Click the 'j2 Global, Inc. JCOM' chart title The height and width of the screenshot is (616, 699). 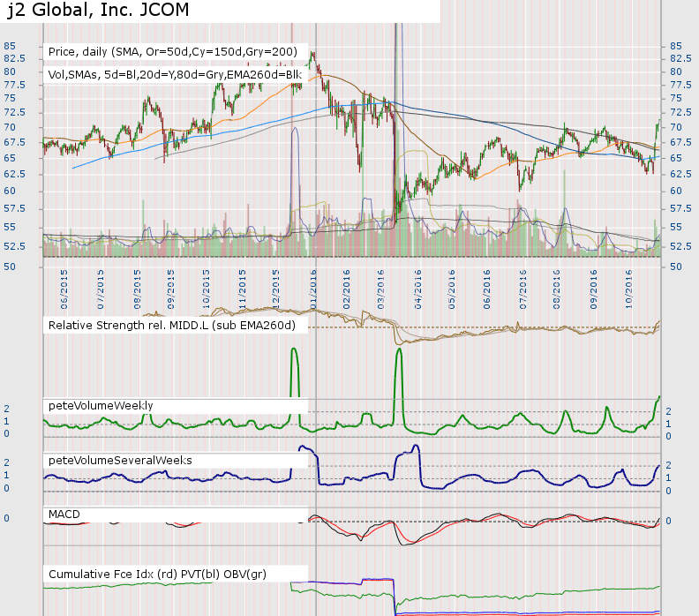coord(99,10)
